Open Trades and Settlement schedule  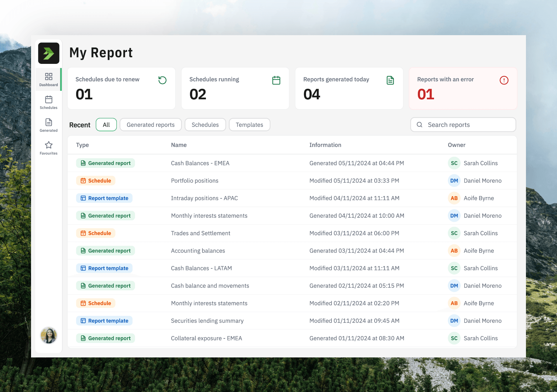tap(201, 233)
